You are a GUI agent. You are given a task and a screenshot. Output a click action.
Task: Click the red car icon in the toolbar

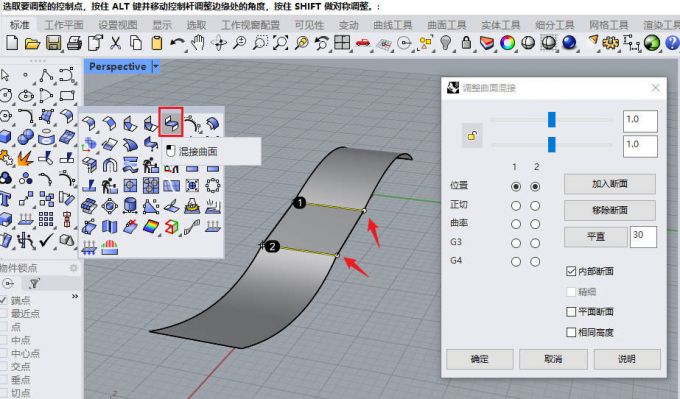click(363, 43)
